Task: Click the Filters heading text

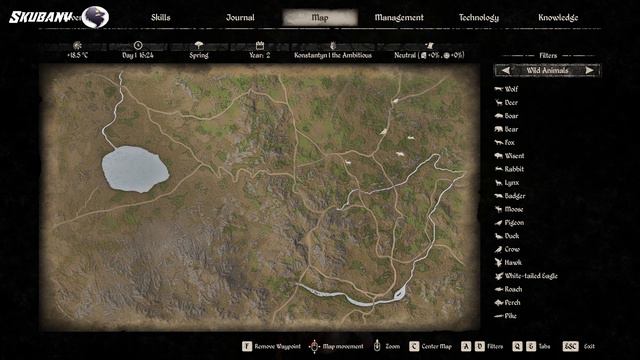Action: (x=548, y=56)
